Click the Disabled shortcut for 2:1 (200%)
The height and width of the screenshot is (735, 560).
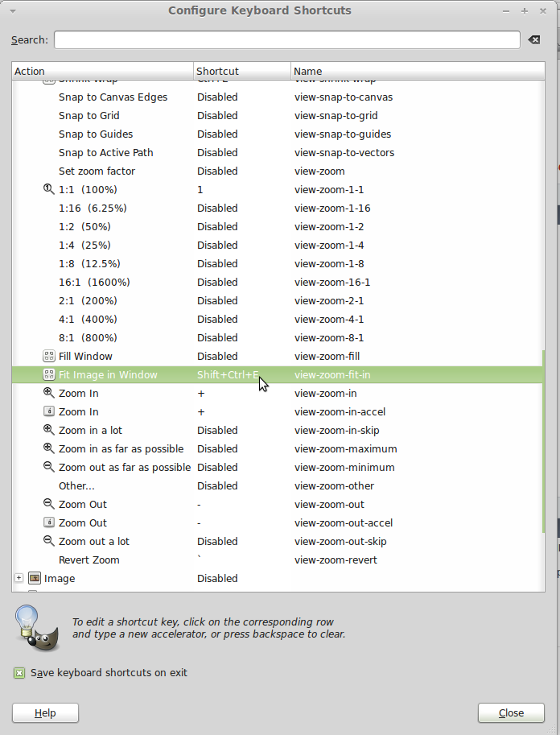[x=217, y=300]
